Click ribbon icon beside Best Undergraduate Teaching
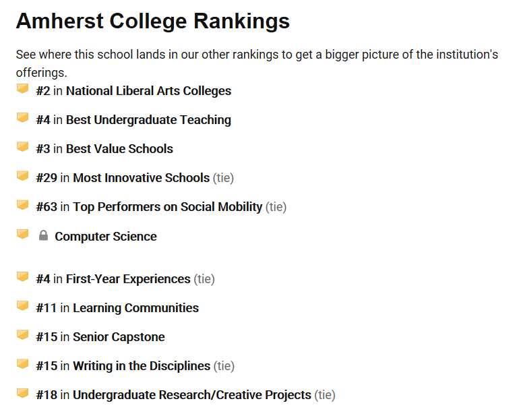Viewport: 519px width, 420px height. [23, 117]
